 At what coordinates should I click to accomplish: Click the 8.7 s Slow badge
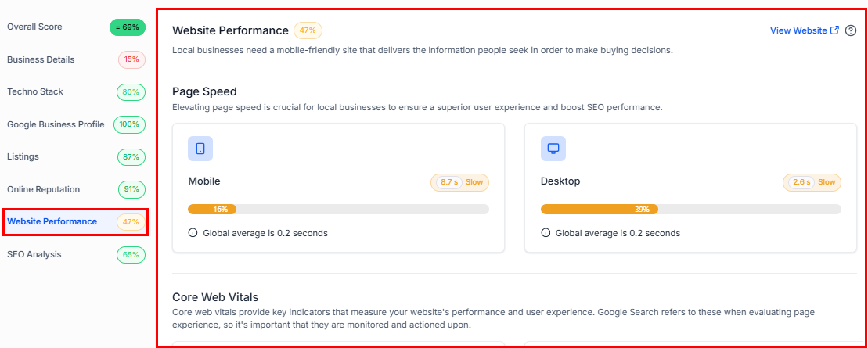[460, 182]
